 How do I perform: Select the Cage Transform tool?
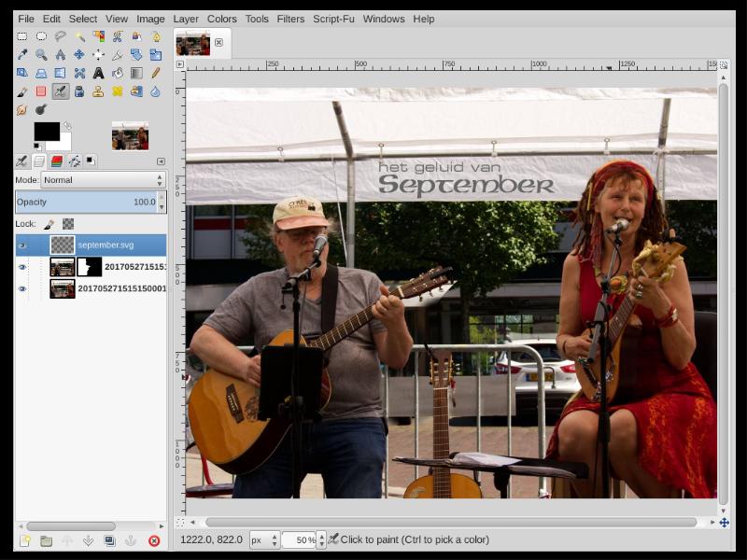click(79, 73)
